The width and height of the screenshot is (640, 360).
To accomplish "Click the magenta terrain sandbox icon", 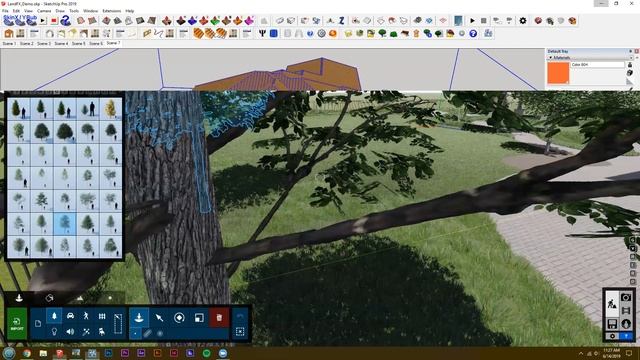I will pyautogui.click(x=249, y=20).
